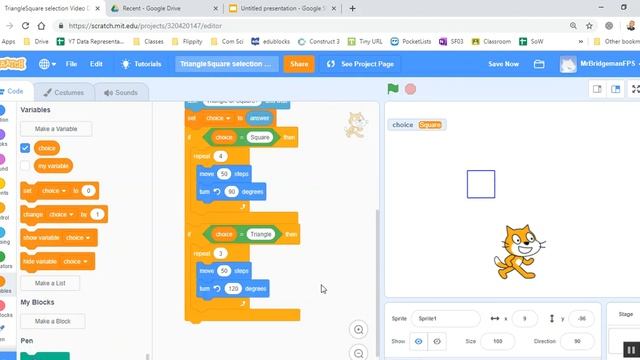640x360 pixels.
Task: Open choice dropdown in script's set block
Action: tap(218, 118)
